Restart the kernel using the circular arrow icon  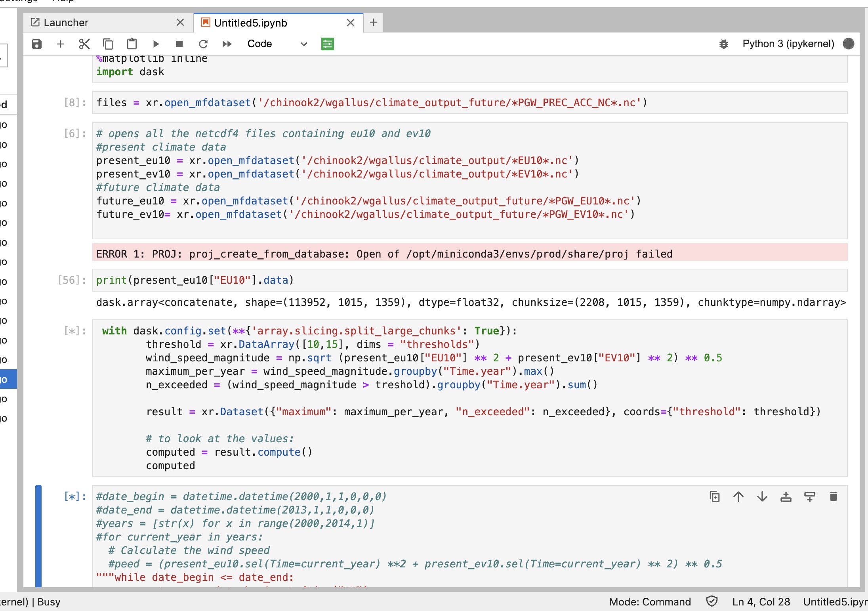203,44
